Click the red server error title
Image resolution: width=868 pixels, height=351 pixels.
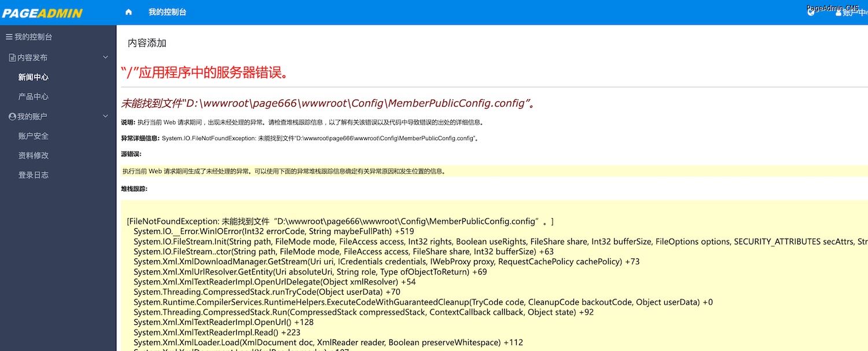point(204,73)
